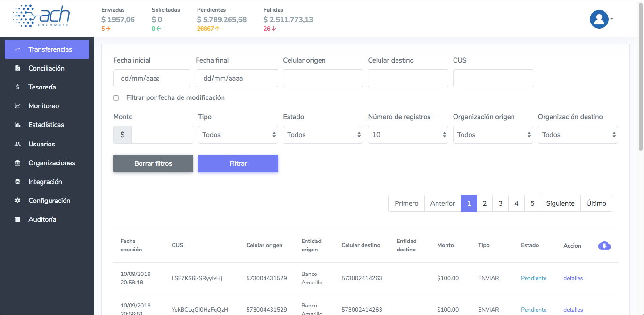
Task: Open the Estadísticas section
Action: click(x=47, y=125)
